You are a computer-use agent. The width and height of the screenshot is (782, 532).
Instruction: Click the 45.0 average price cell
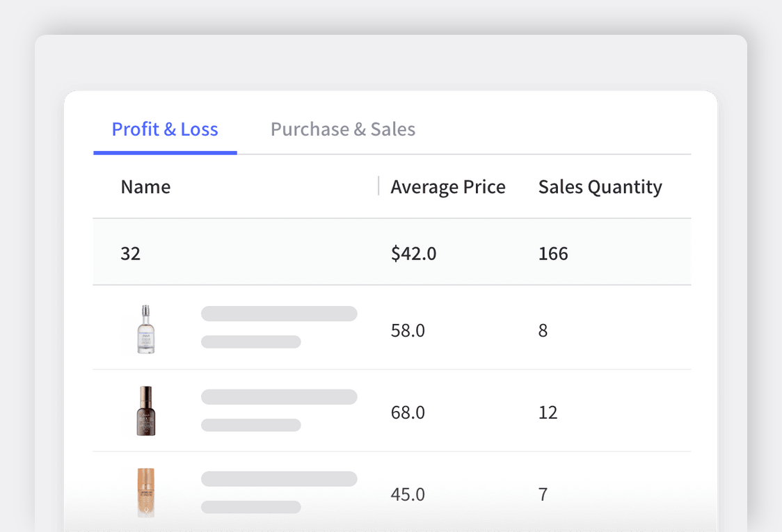[408, 494]
